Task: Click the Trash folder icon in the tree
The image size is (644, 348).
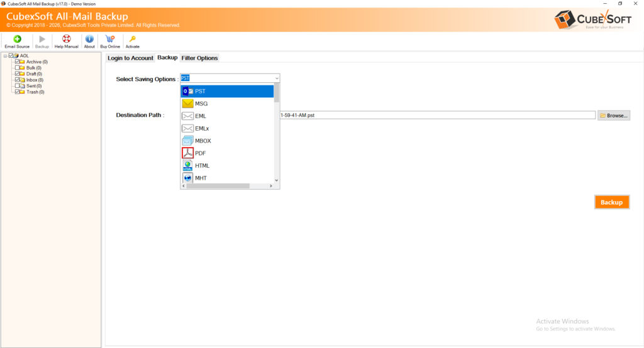Action: tap(22, 92)
